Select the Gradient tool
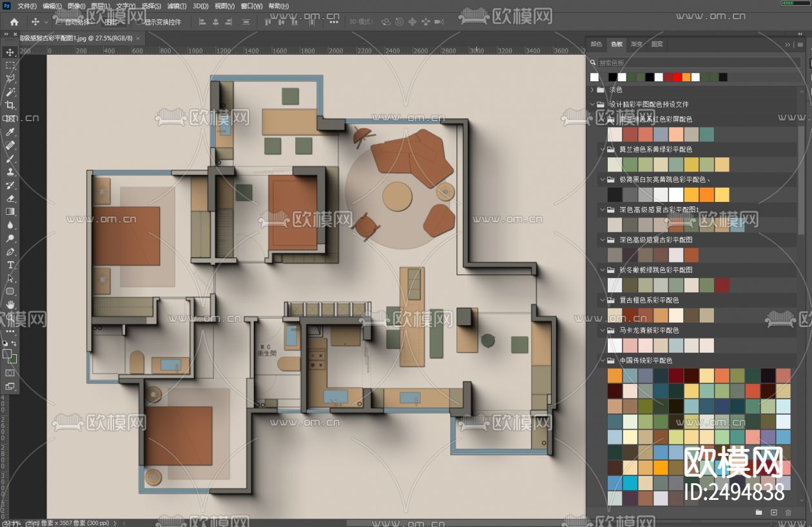This screenshot has width=812, height=527. click(x=10, y=212)
